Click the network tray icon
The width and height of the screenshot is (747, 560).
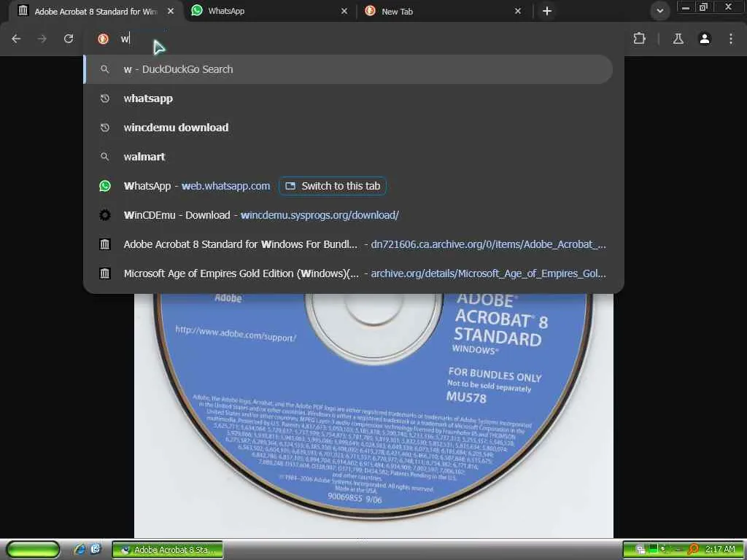coord(640,550)
